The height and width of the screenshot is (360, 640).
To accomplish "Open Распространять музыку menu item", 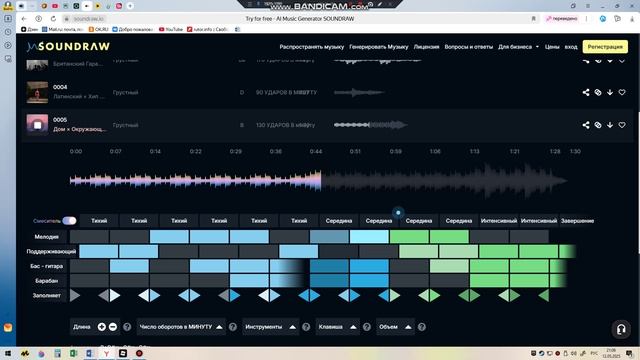I will click(311, 47).
